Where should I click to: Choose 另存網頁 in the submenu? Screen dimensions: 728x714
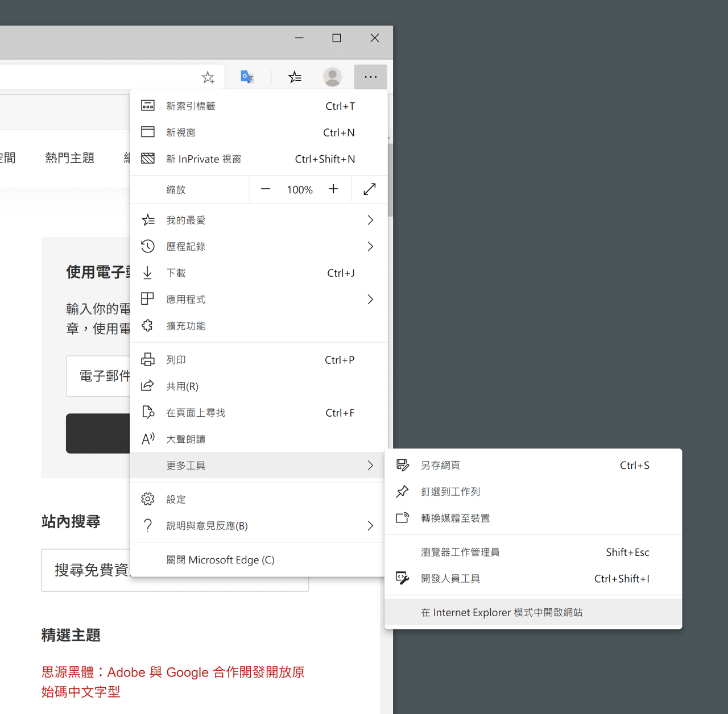click(533, 465)
